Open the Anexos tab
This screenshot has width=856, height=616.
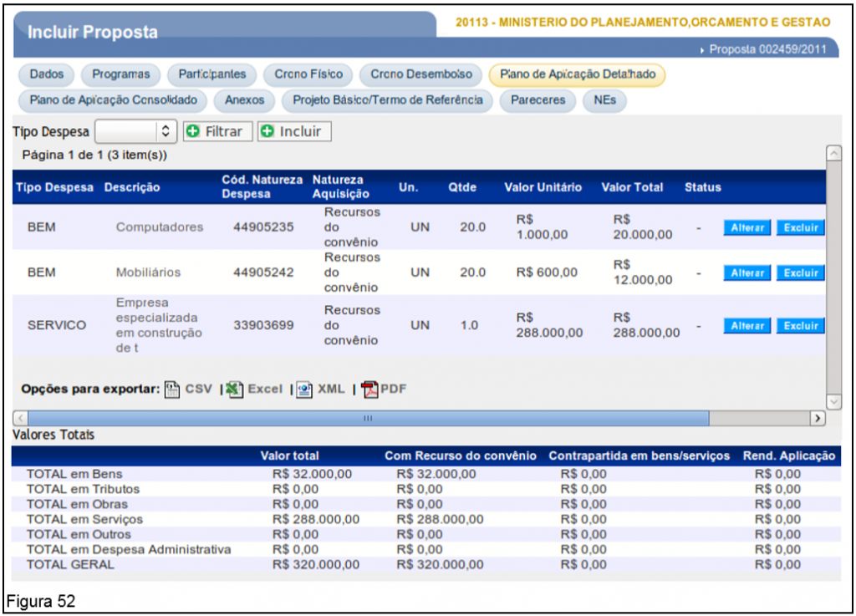click(244, 100)
